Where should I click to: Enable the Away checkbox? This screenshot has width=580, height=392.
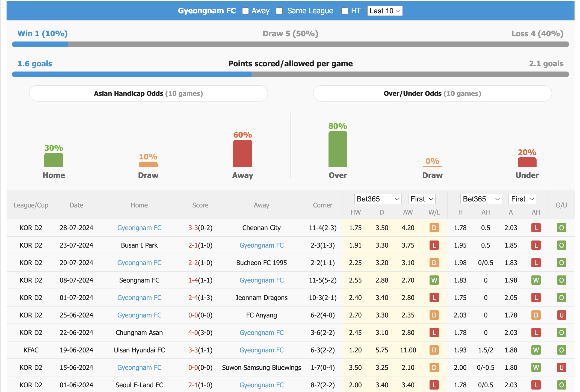click(x=245, y=11)
